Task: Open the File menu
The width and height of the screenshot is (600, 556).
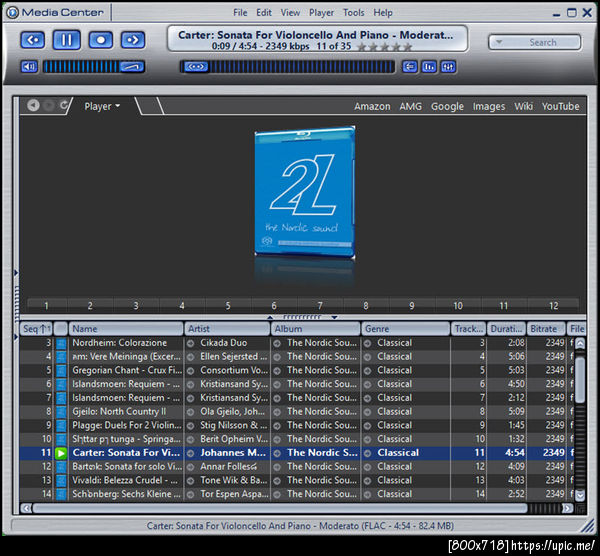Action: pos(240,13)
